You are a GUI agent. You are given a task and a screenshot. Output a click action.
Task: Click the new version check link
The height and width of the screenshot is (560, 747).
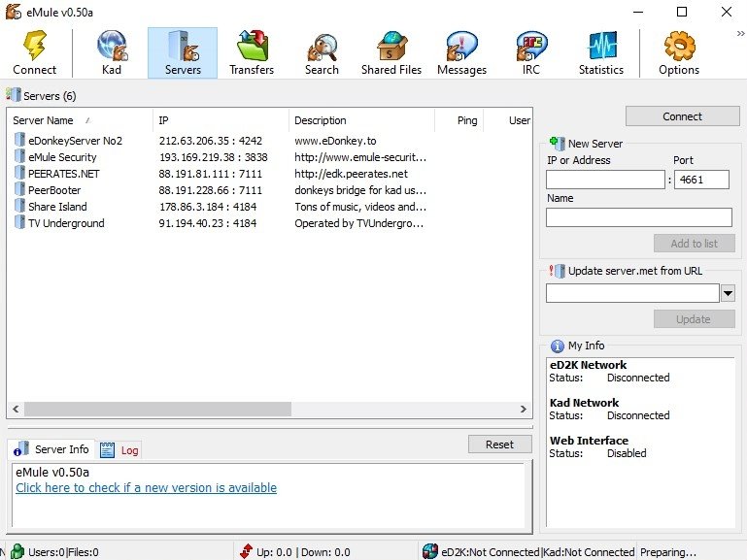[146, 488]
